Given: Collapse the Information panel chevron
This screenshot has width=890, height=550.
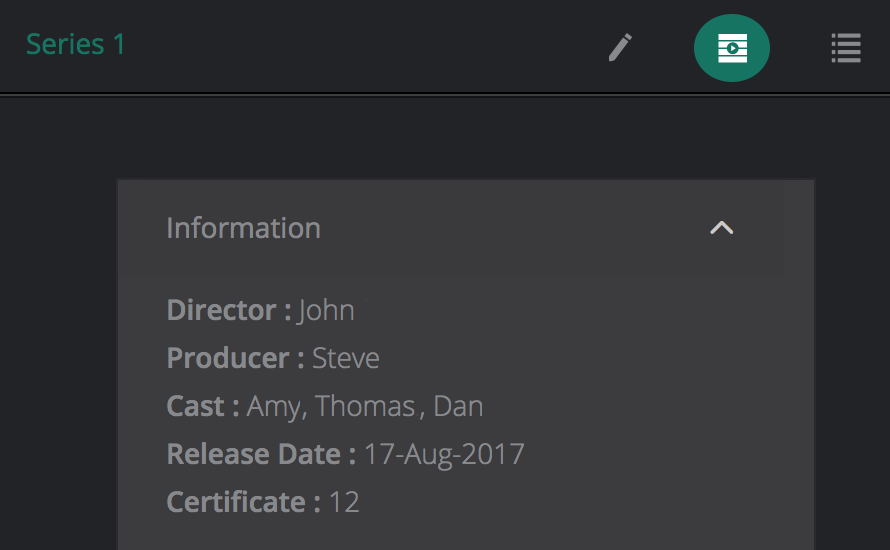Looking at the screenshot, I should [x=721, y=228].
